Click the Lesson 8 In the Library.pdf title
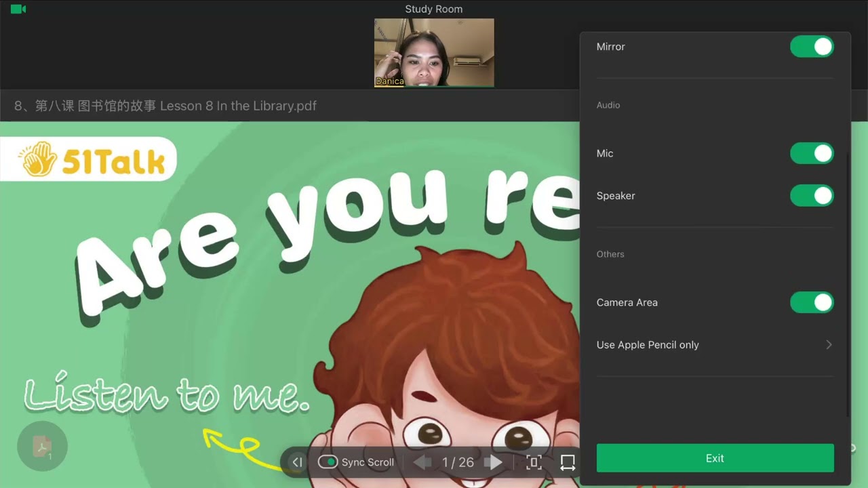Viewport: 868px width, 488px height. (165, 106)
